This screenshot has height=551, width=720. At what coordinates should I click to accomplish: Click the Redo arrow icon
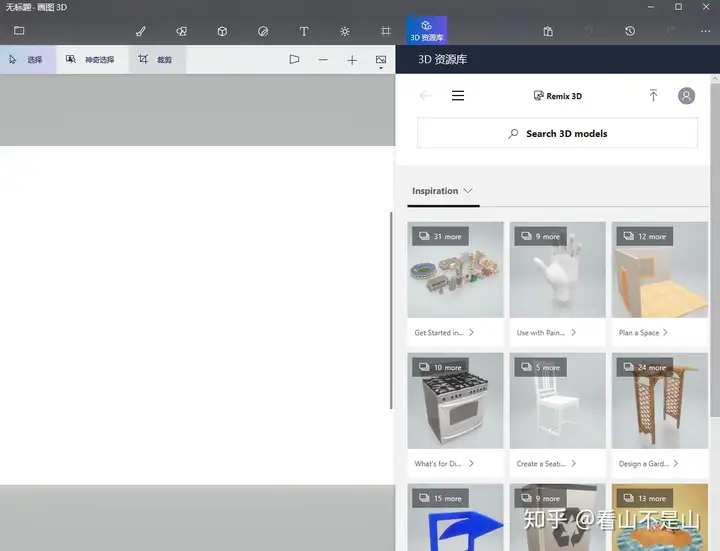tap(671, 31)
